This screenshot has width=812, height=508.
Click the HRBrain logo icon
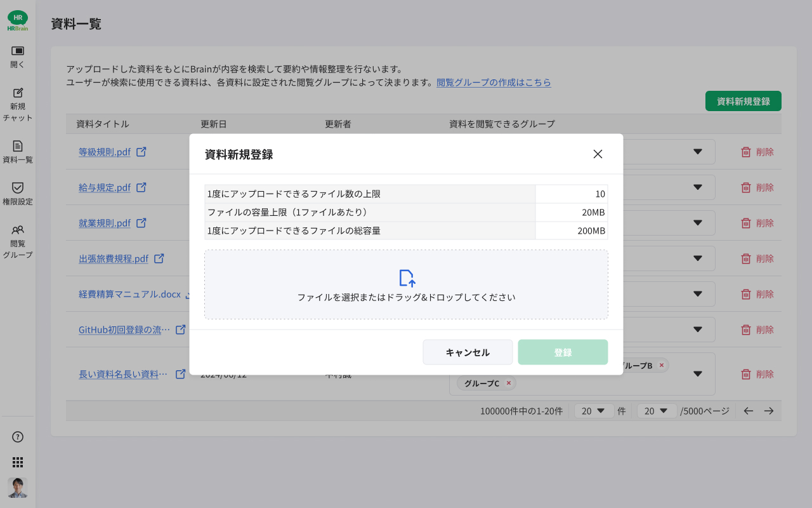(x=18, y=20)
